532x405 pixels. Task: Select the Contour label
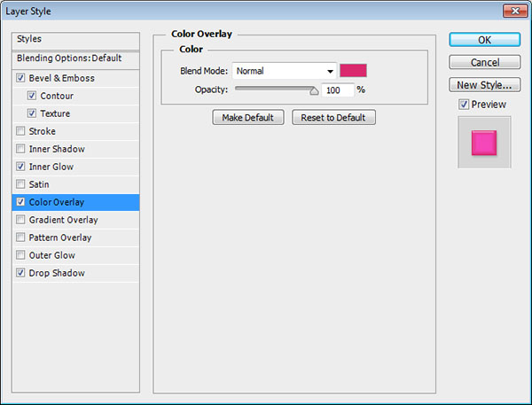(x=57, y=96)
